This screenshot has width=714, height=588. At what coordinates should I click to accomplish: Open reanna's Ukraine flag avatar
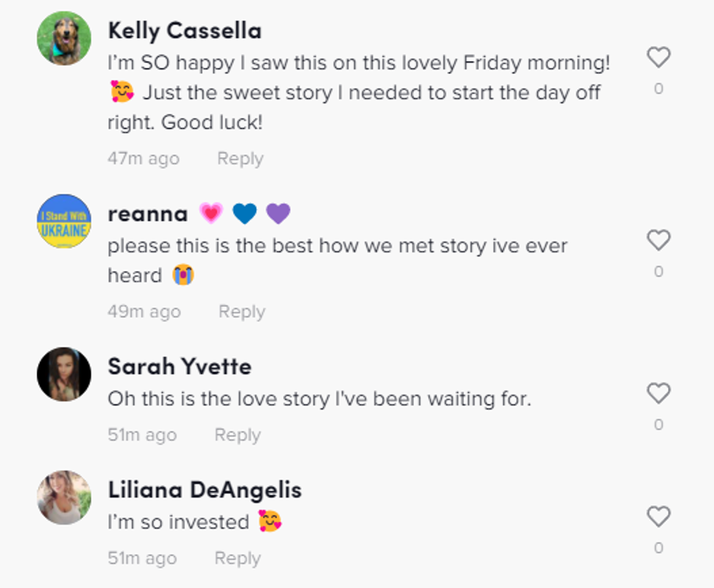tap(64, 221)
